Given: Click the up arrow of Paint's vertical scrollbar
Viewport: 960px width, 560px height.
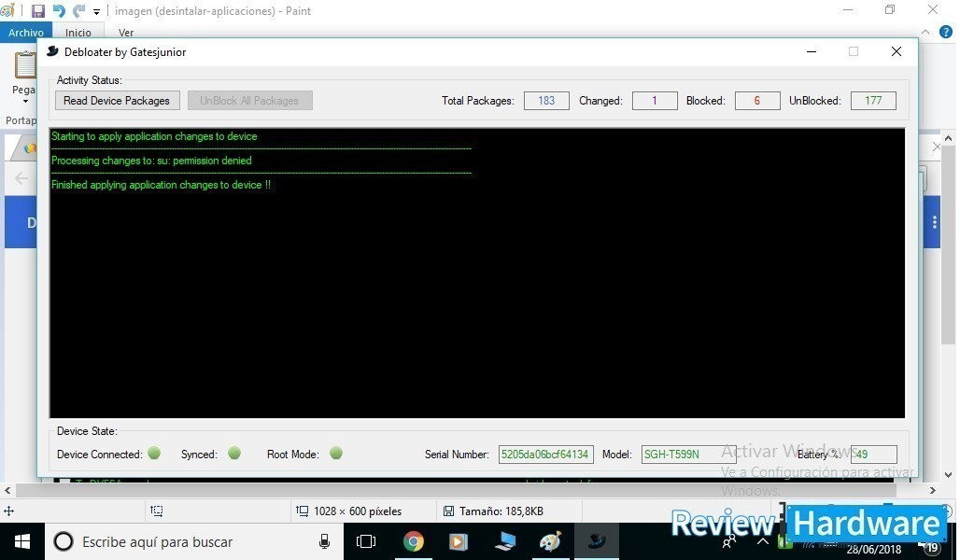Looking at the screenshot, I should [949, 139].
